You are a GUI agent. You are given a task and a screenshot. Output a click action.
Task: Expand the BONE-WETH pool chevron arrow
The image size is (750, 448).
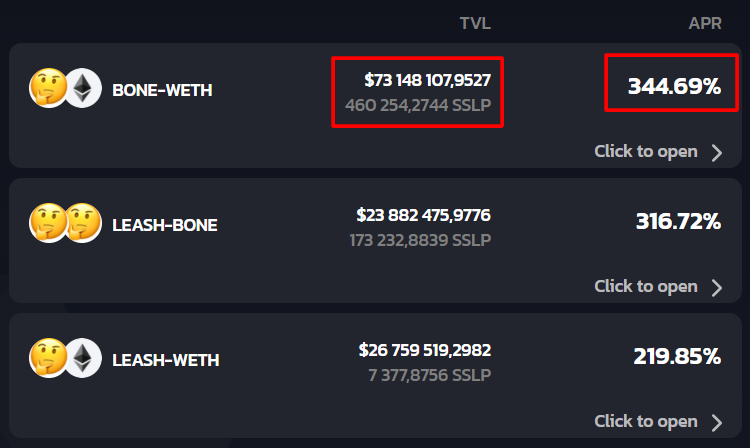(x=716, y=152)
